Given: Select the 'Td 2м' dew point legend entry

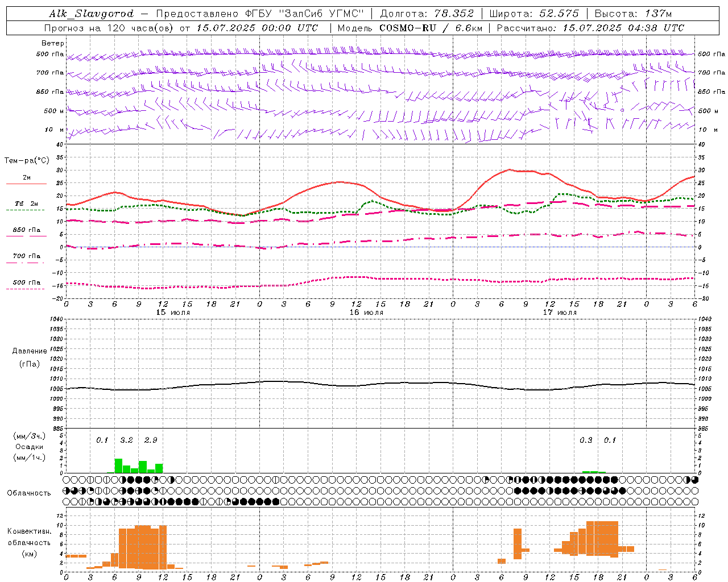Looking at the screenshot, I should tap(27, 203).
